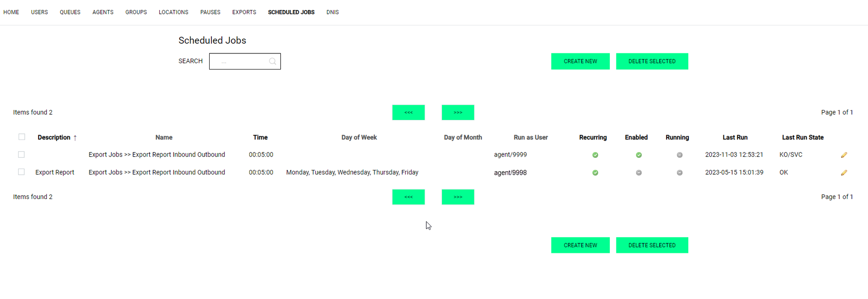868x299 pixels.
Task: Click the search magnifier icon
Action: (273, 62)
